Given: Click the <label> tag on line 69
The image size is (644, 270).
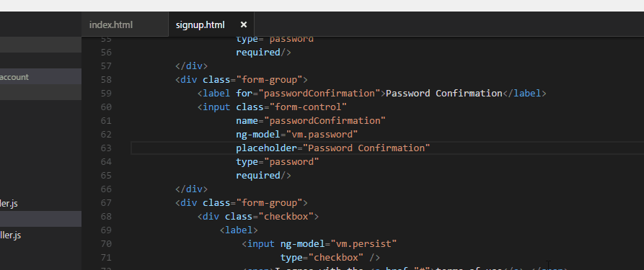Looking at the screenshot, I should (239, 230).
